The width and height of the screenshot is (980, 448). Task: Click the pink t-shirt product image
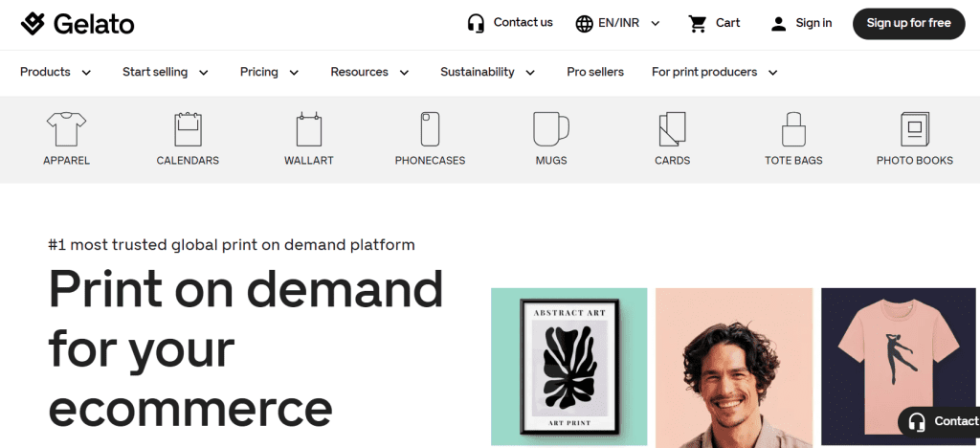[x=898, y=368]
